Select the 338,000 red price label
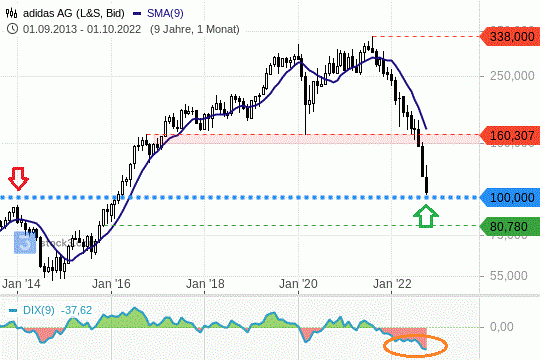Screen dimensions: 540x360 (x=510, y=37)
